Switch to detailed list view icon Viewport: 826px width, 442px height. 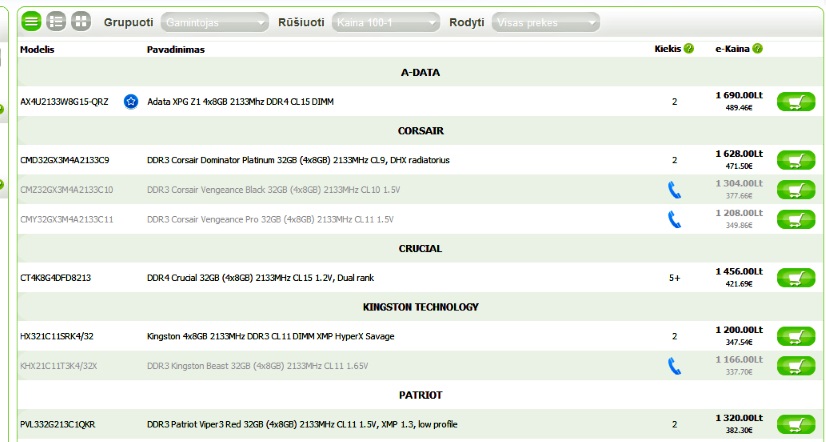(56, 22)
